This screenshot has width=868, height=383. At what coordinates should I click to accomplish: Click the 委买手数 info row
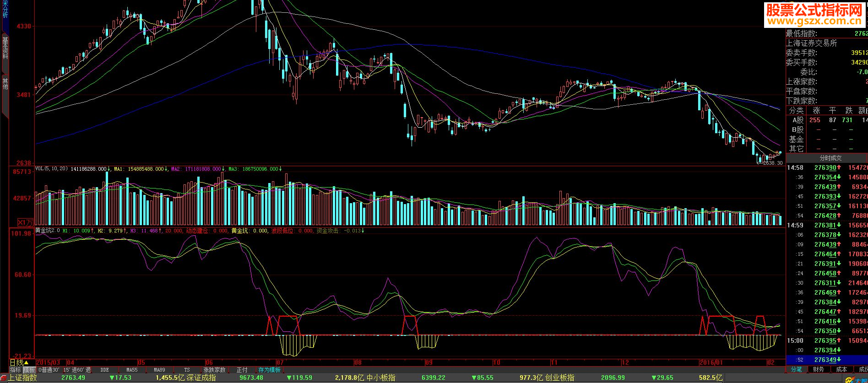point(827,62)
